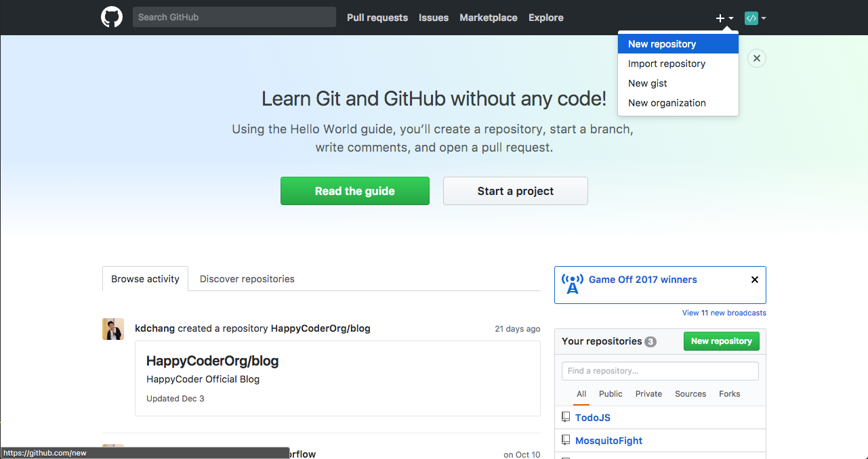Expand the caret next to the gist icon
This screenshot has height=459, width=868.
tap(764, 18)
